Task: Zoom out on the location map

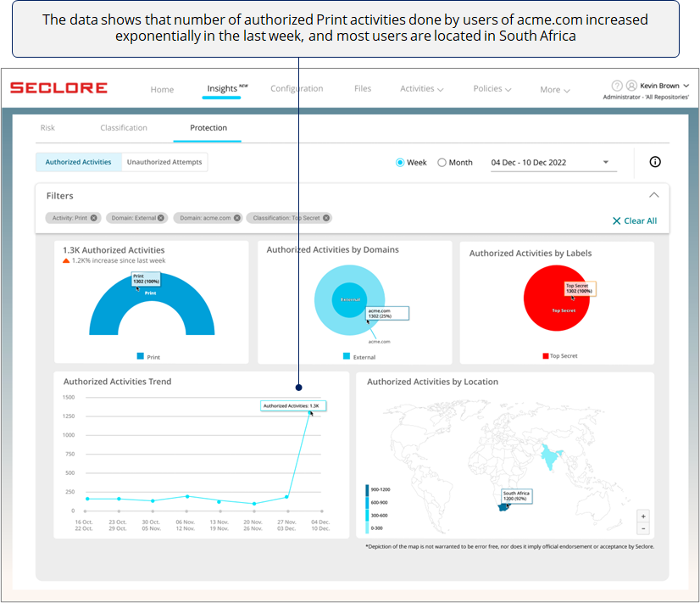Action: click(x=643, y=528)
